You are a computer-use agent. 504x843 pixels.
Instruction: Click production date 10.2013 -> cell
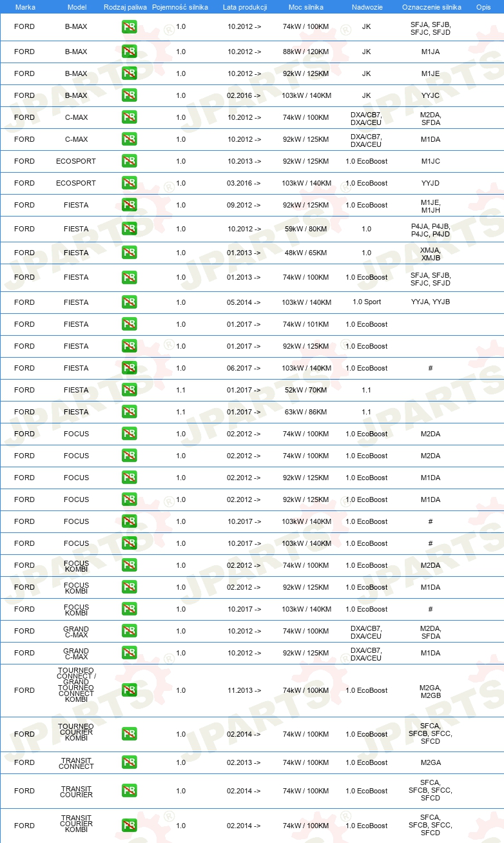[244, 161]
